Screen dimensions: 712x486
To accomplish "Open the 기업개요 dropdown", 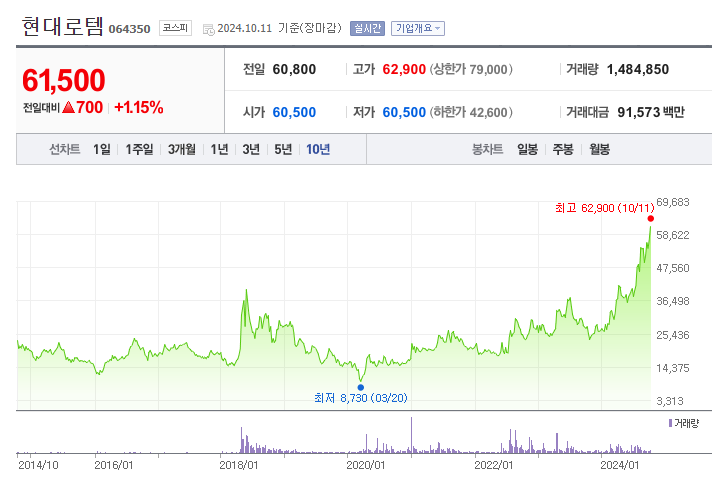I will coord(418,29).
